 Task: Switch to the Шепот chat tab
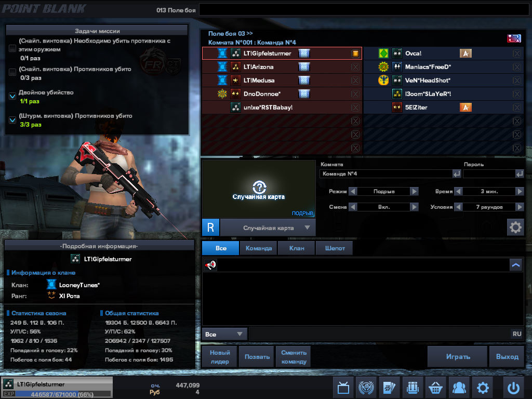335,248
